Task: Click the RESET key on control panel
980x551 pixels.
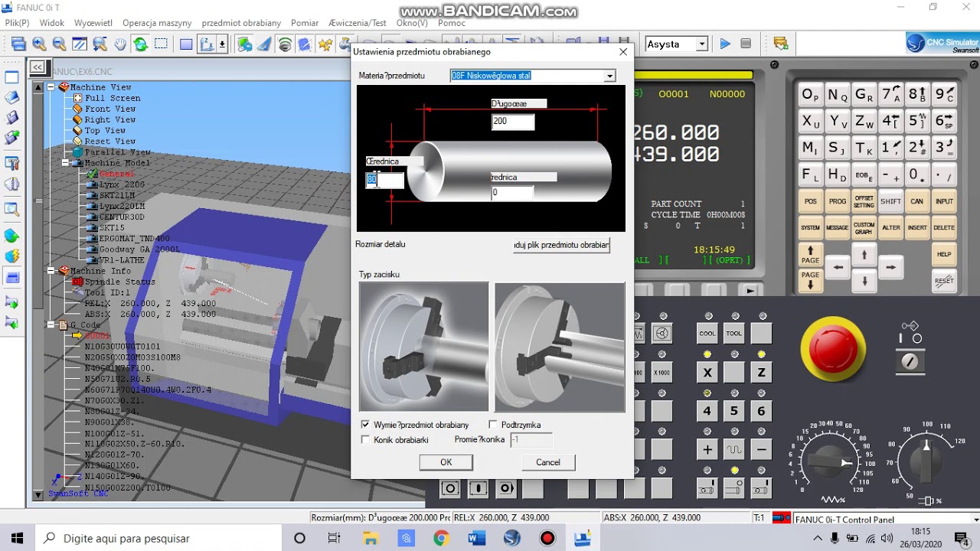Action: coord(944,281)
